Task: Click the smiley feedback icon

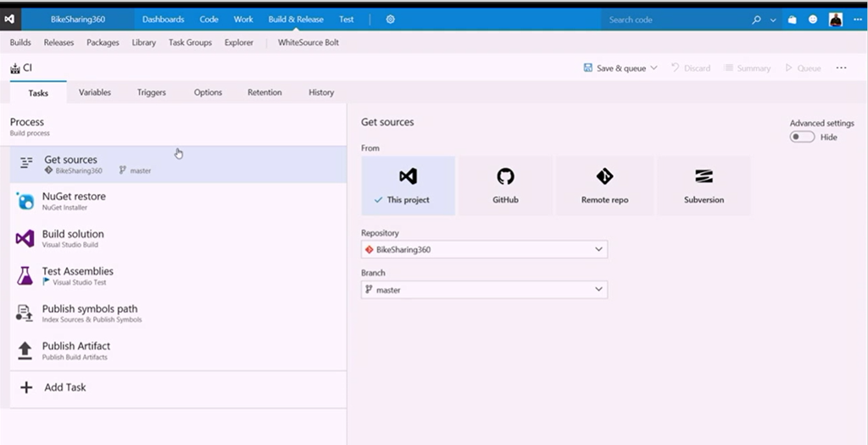Action: click(814, 19)
